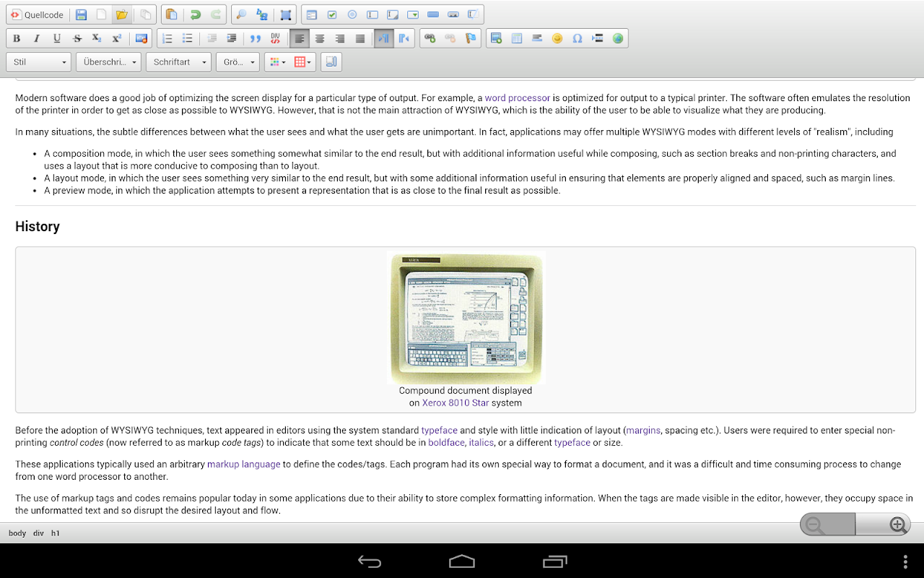
Task: Open the background color picker
Action: click(303, 62)
